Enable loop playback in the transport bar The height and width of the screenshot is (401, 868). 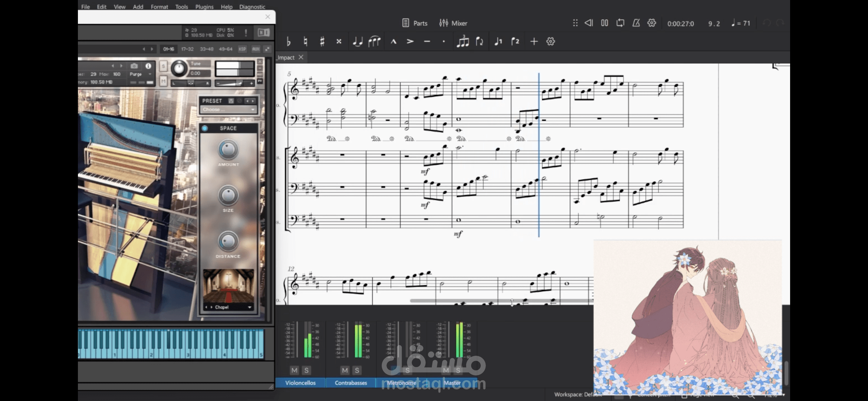point(620,23)
